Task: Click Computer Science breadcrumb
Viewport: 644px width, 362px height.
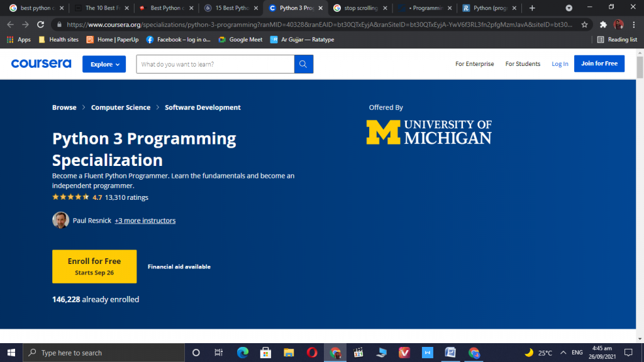Action: [x=121, y=107]
